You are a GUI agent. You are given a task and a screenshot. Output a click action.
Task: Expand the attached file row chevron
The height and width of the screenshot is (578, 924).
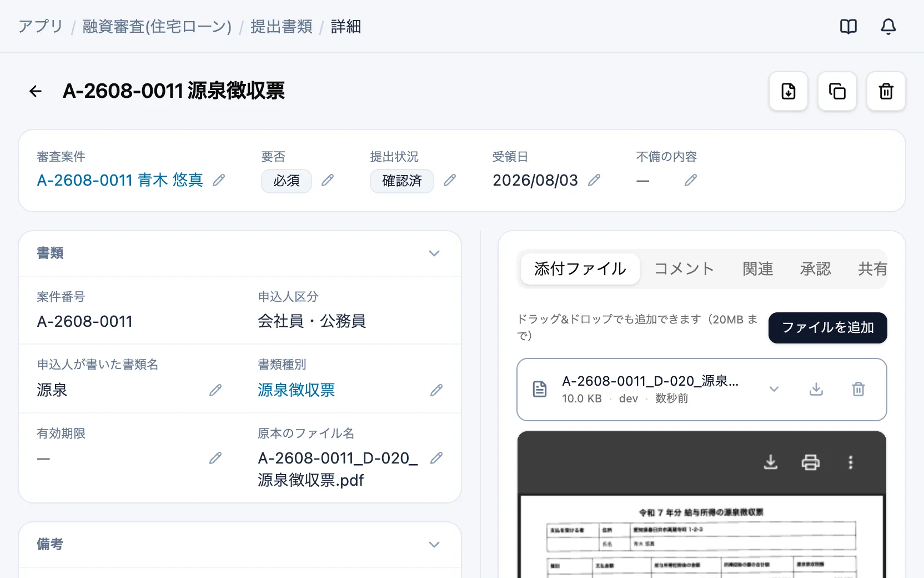click(x=774, y=389)
